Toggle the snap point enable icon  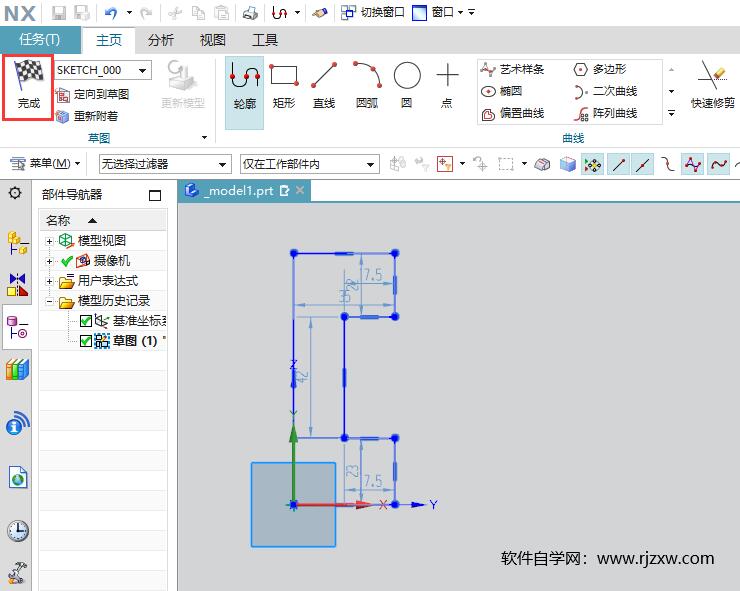pos(592,164)
